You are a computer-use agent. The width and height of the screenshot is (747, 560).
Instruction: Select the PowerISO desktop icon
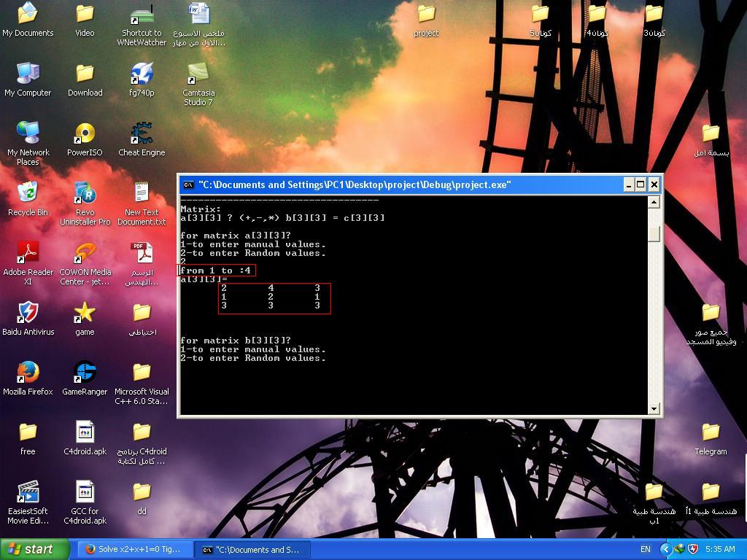tap(85, 134)
